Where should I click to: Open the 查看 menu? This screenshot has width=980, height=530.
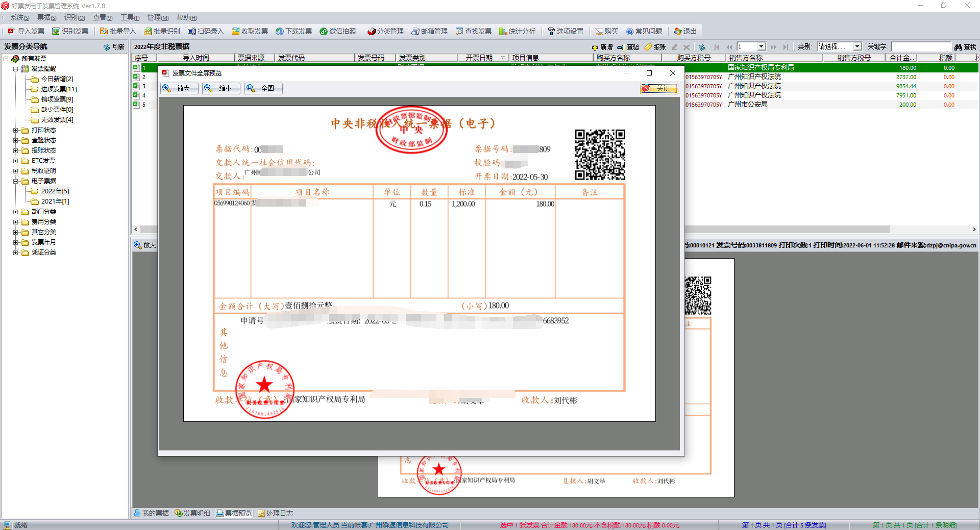[103, 18]
